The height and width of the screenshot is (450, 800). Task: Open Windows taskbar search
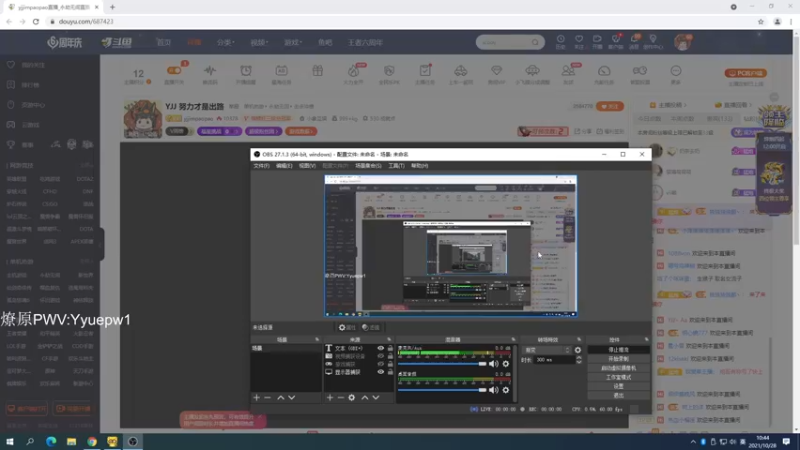click(x=30, y=441)
